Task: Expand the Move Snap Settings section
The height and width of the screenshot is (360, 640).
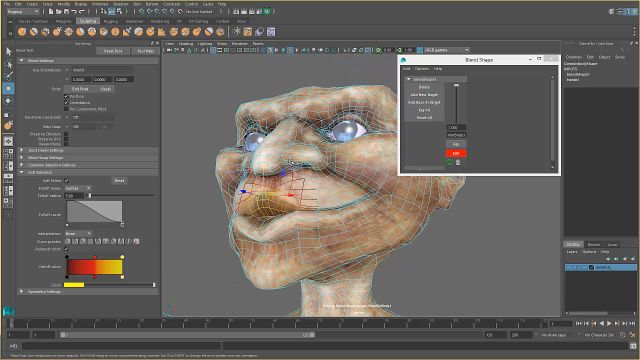Action: [x=22, y=158]
